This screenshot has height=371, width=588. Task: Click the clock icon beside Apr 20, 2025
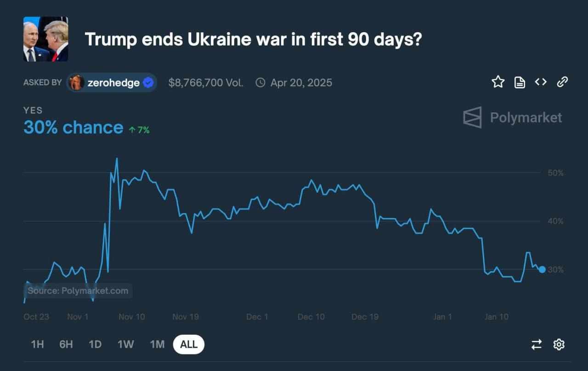pyautogui.click(x=260, y=83)
